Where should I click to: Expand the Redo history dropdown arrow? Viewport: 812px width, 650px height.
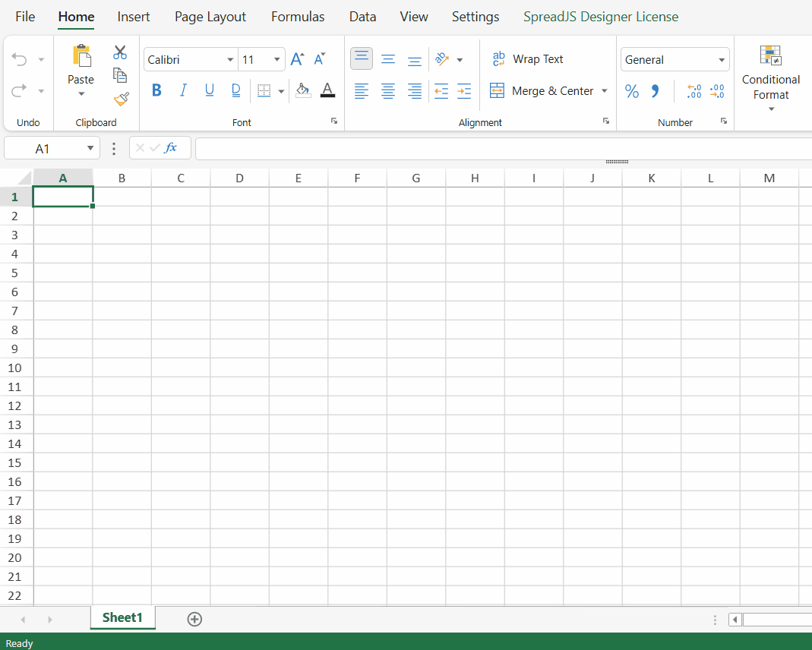tap(41, 92)
